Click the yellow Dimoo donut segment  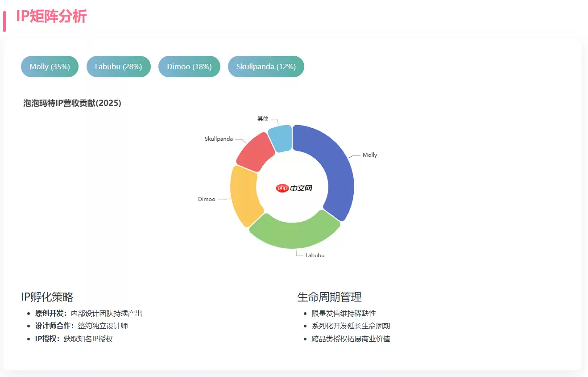click(x=243, y=197)
